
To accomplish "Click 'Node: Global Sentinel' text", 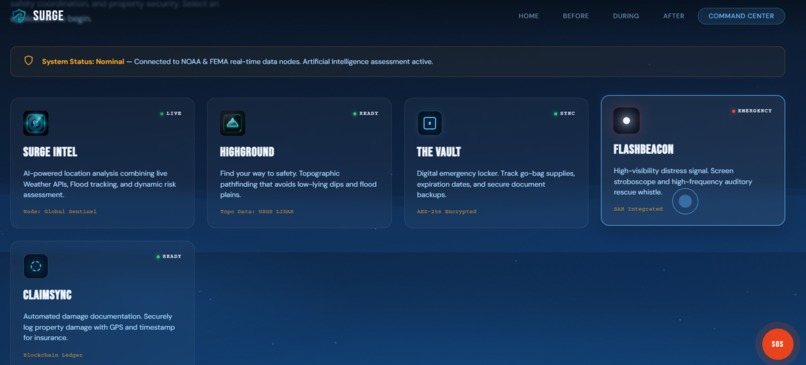I will pyautogui.click(x=60, y=211).
